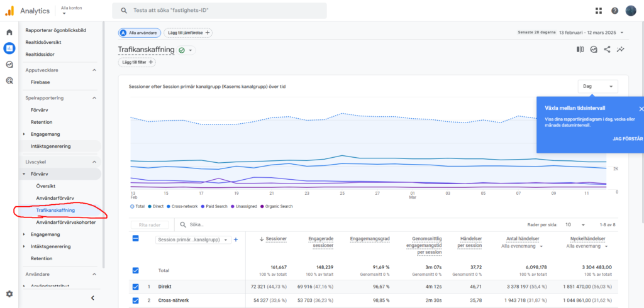Click JAG FÖRSTÅR in the tooltip

click(x=628, y=139)
